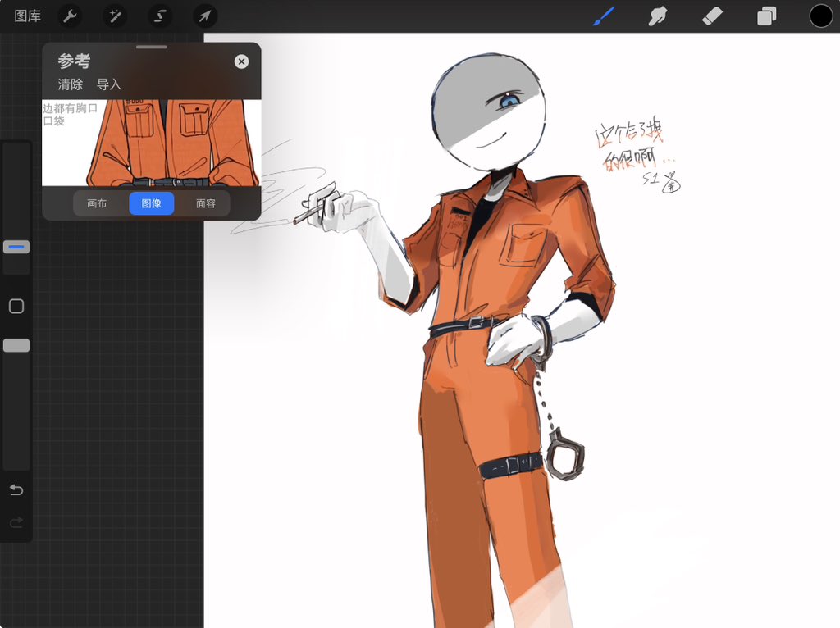This screenshot has width=840, height=628.
Task: Switch to the 画布 reference tab
Action: (x=96, y=203)
